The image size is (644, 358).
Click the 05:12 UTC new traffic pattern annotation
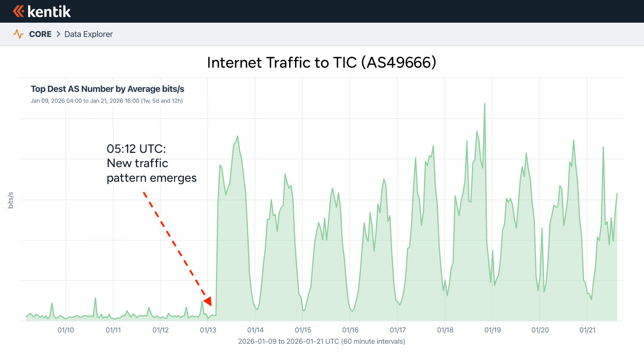click(151, 163)
